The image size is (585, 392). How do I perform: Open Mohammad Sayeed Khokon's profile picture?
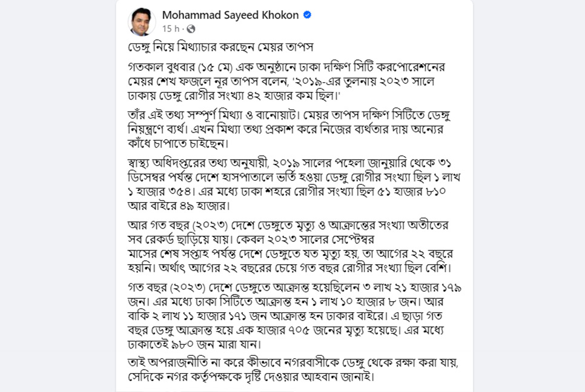coord(141,22)
